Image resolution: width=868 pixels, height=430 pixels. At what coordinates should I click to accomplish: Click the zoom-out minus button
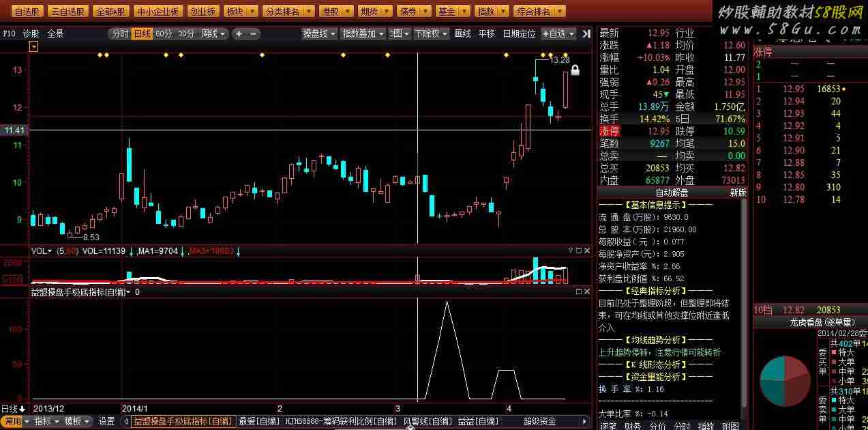click(254, 33)
